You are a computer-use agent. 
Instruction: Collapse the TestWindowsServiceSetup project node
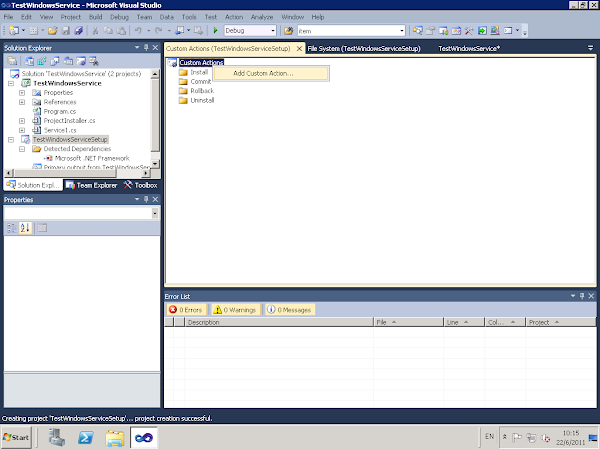tap(11, 140)
